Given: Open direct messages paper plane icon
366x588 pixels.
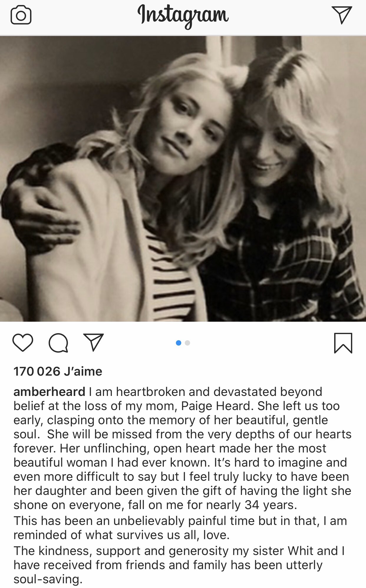Looking at the screenshot, I should point(342,15).
